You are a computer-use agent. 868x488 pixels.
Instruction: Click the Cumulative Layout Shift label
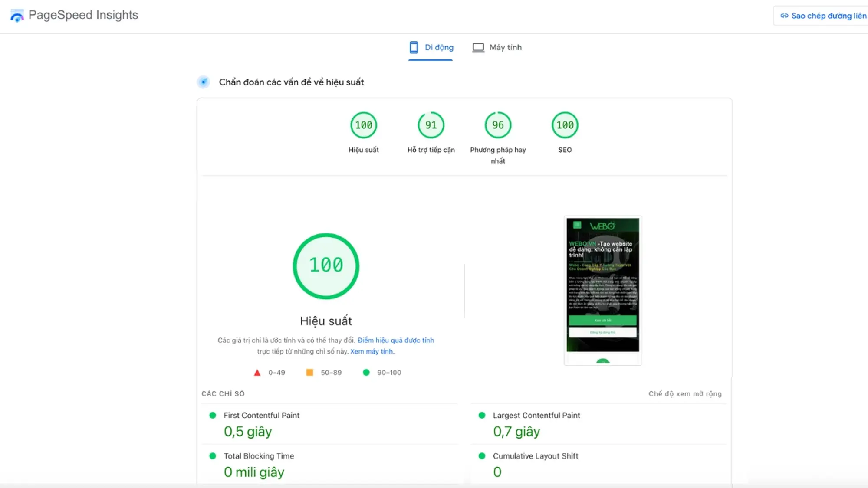536,456
